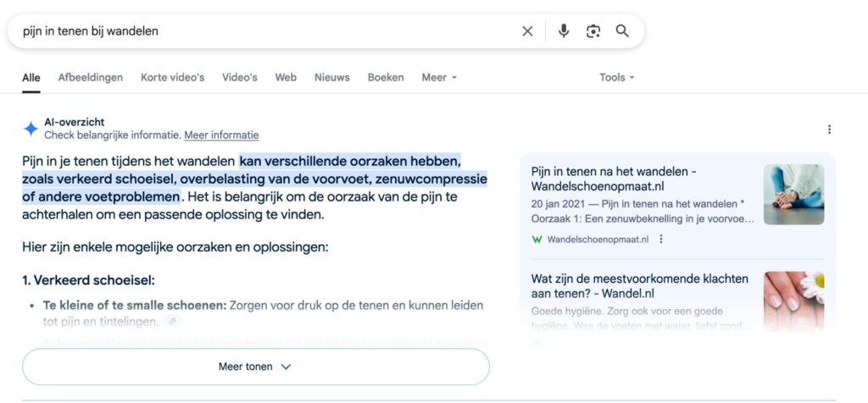Go to the Boeken tab
Viewport: 868px width, 403px height.
point(386,77)
